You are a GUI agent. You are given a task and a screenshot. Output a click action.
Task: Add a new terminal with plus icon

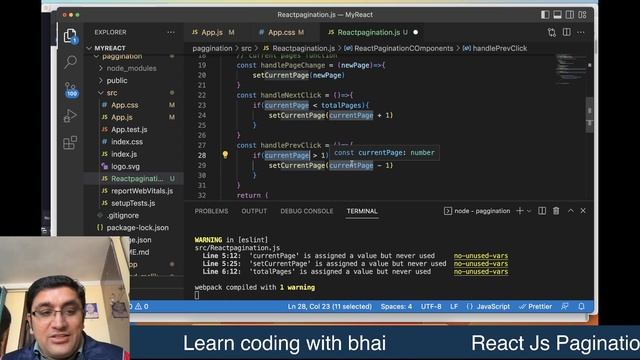coord(520,211)
